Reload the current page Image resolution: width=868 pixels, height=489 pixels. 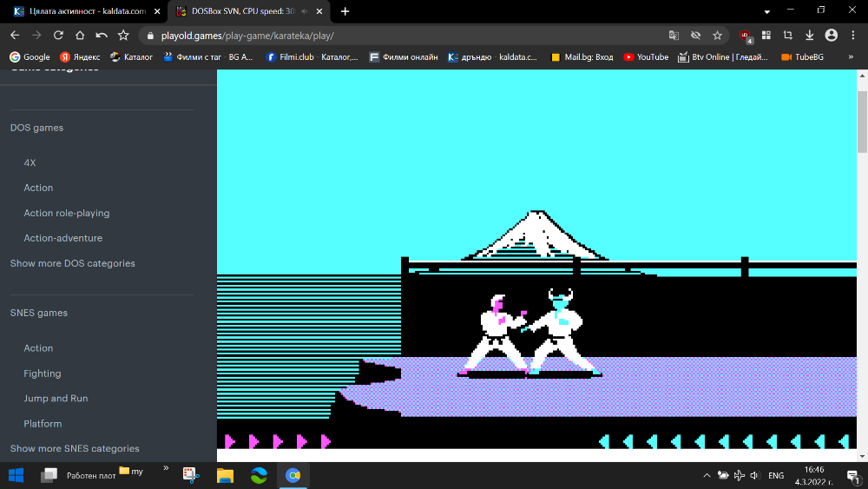tap(58, 36)
